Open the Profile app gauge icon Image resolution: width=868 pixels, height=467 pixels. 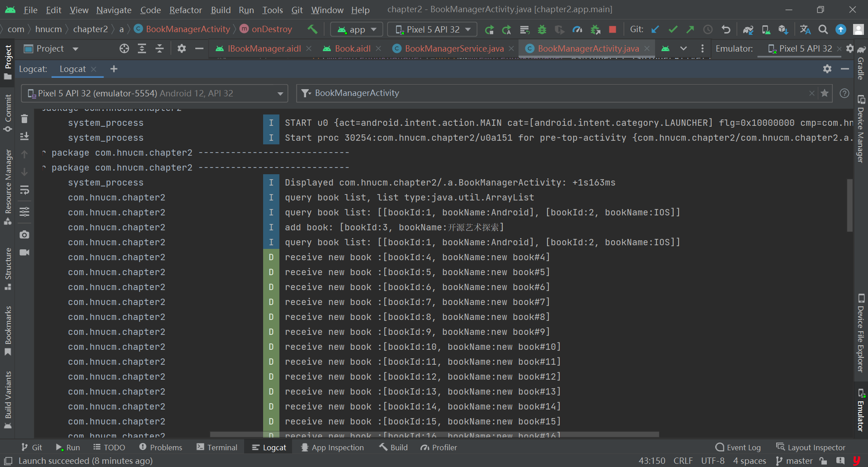point(577,30)
